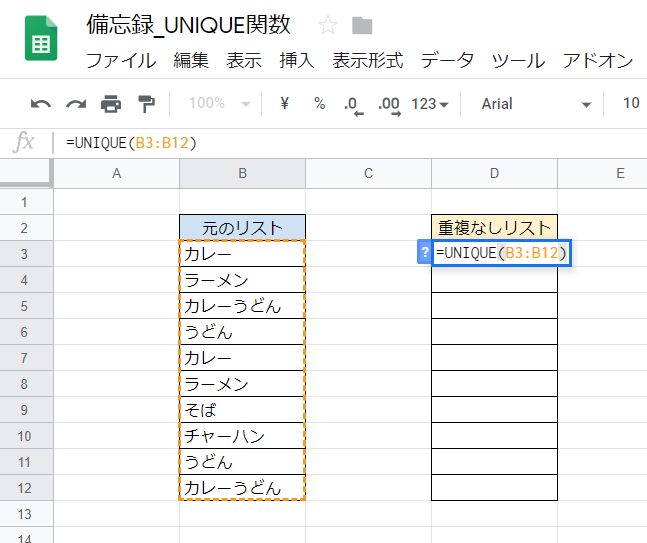The width and height of the screenshot is (647, 543).
Task: Open the 100% zoom dropdown
Action: pyautogui.click(x=219, y=103)
